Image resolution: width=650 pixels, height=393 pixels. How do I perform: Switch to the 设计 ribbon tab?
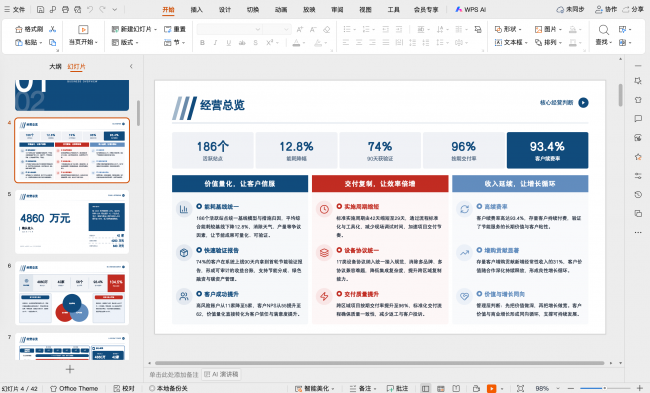tap(225, 9)
